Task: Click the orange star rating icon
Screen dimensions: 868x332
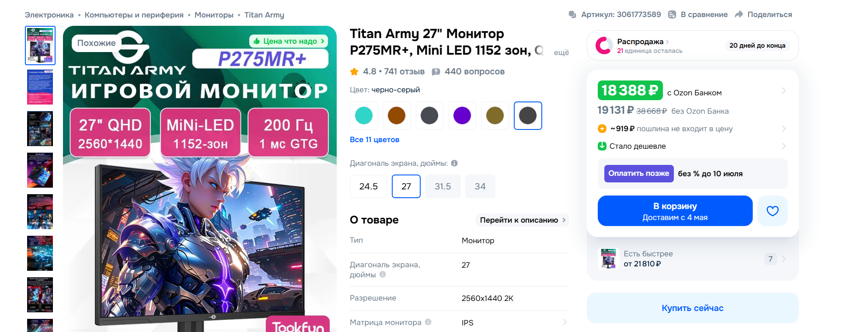Action: click(x=354, y=71)
